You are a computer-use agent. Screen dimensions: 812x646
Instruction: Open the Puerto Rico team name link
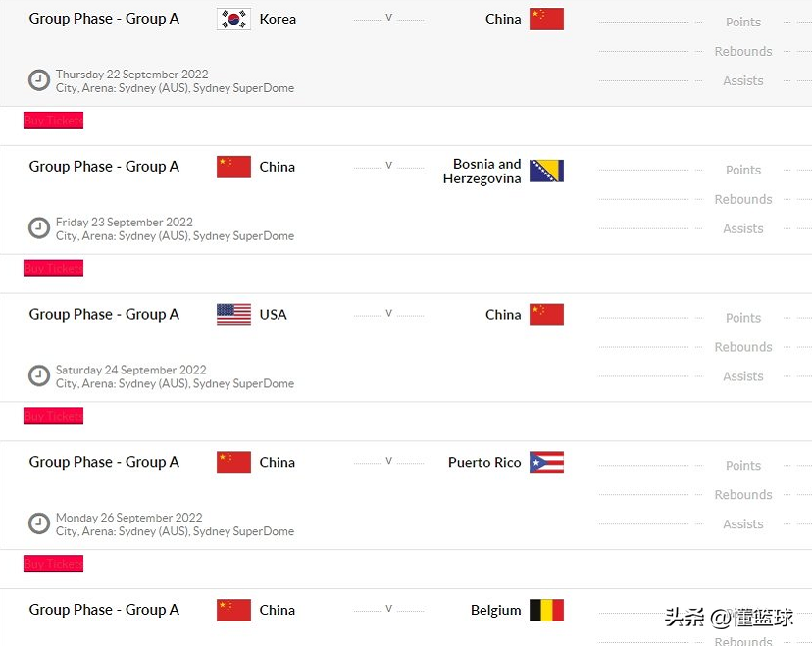[x=484, y=463]
